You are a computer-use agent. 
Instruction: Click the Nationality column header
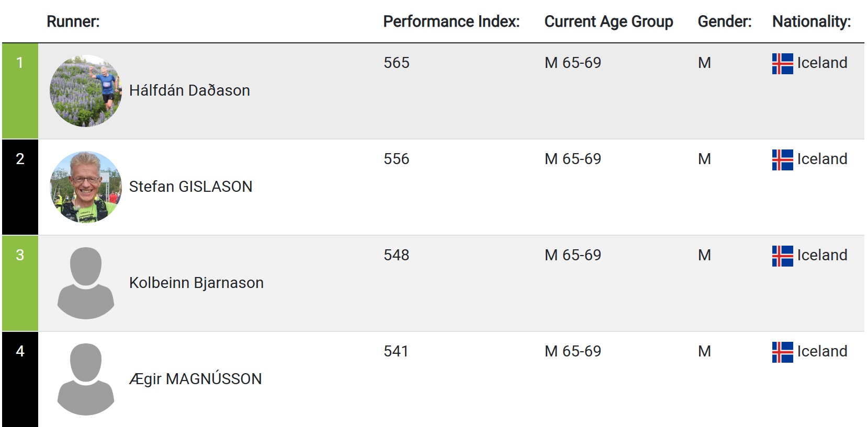pyautogui.click(x=811, y=21)
